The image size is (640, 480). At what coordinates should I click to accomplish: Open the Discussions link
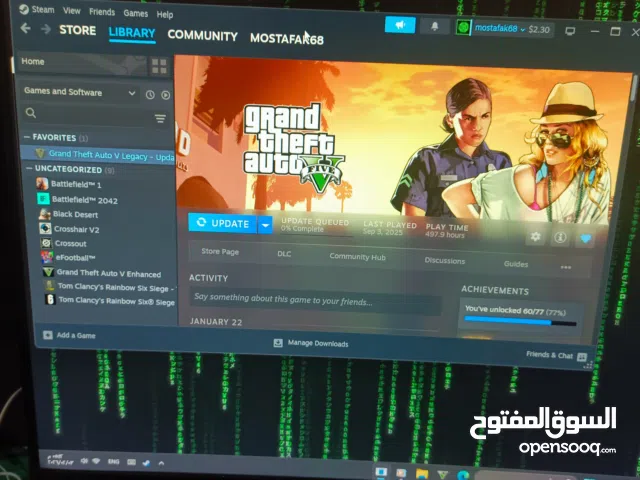coord(444,260)
